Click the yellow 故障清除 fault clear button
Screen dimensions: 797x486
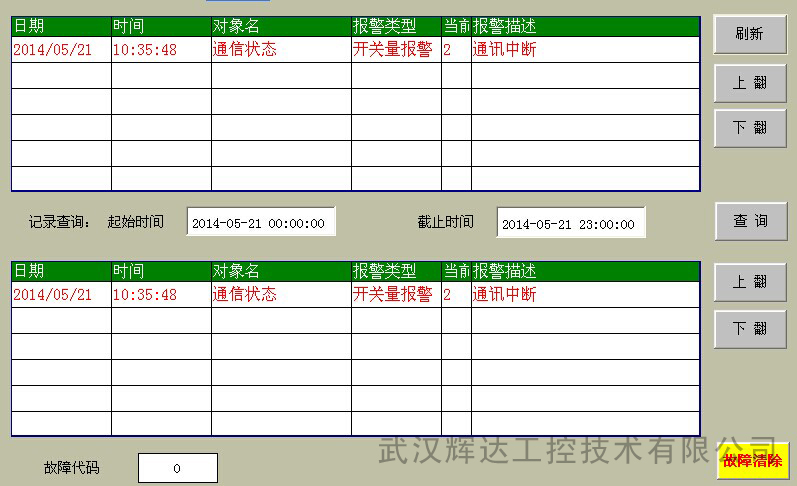coord(751,461)
